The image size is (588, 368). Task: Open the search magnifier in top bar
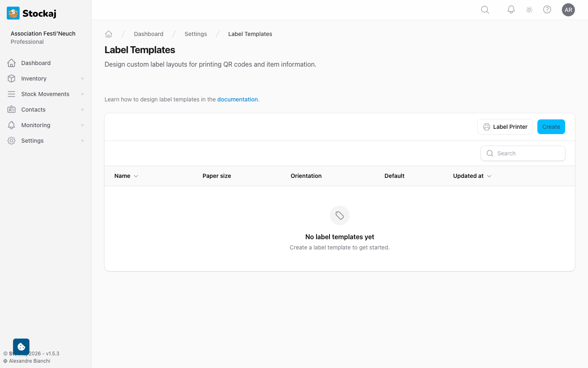485,10
